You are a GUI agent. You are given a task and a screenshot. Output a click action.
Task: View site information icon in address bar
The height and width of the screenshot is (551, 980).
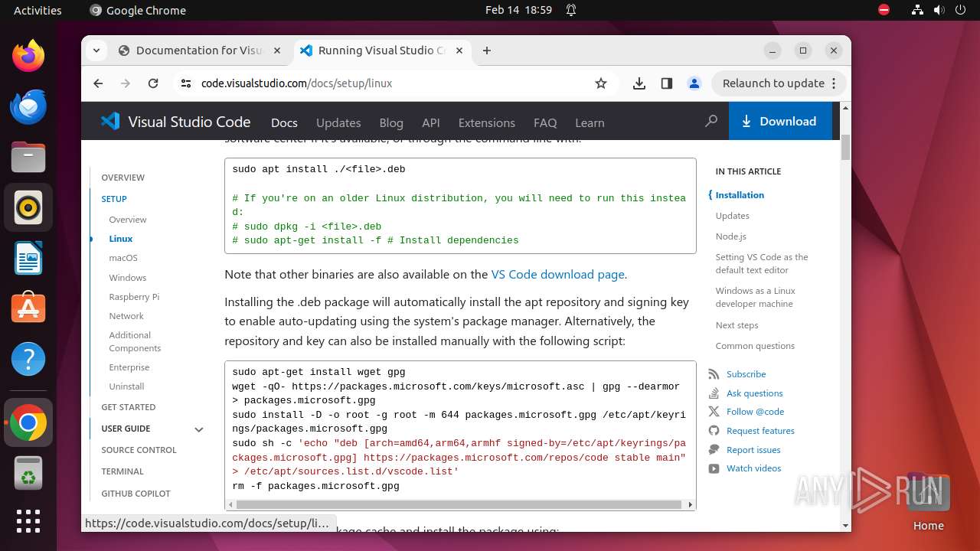click(186, 83)
